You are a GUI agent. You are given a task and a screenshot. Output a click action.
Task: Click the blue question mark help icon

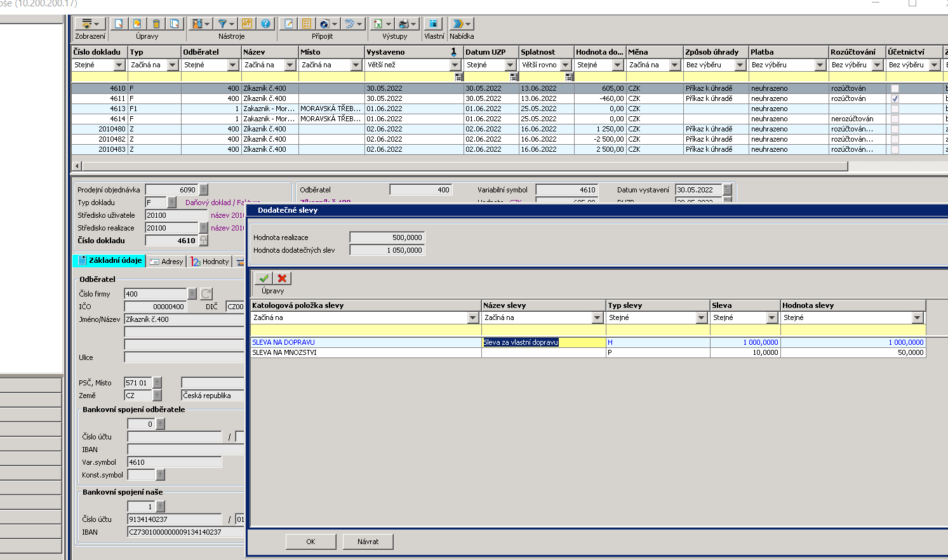click(265, 24)
